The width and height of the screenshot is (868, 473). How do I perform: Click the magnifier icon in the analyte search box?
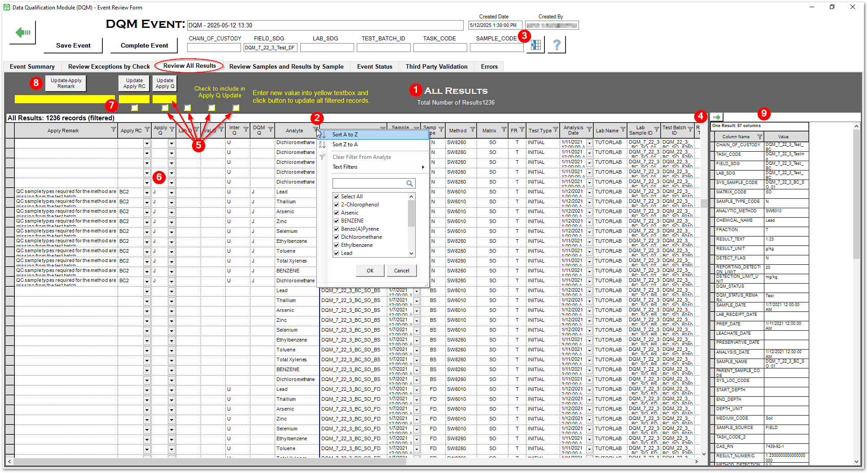(409, 183)
